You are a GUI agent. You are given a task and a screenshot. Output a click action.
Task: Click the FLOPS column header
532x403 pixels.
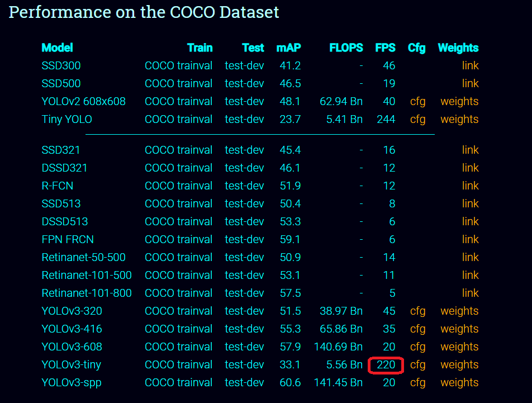[x=346, y=48]
